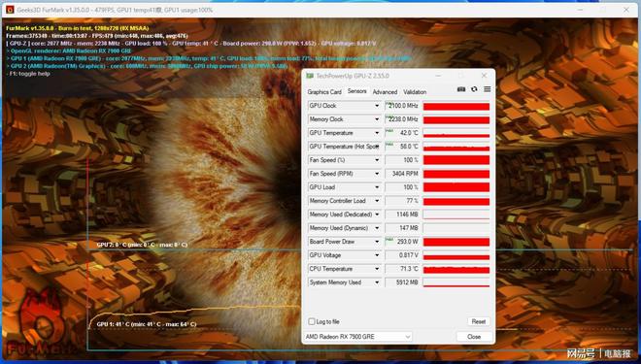This screenshot has width=641, height=364.
Task: Click the F1: toggle help text in FurMark
Action: click(28, 74)
